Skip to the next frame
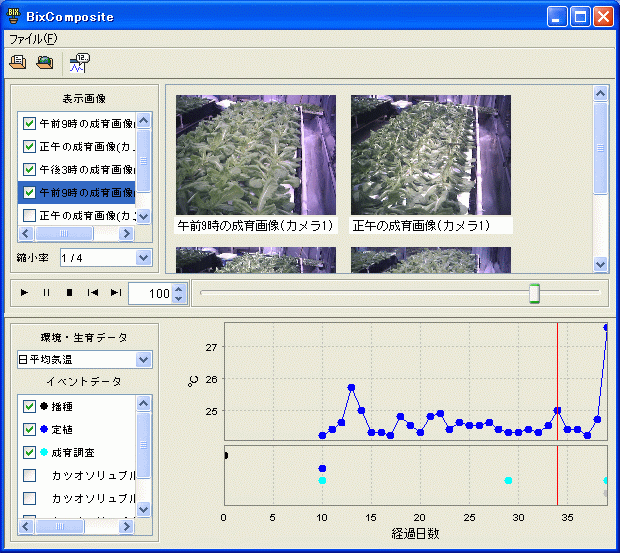This screenshot has width=620, height=553. [x=116, y=293]
